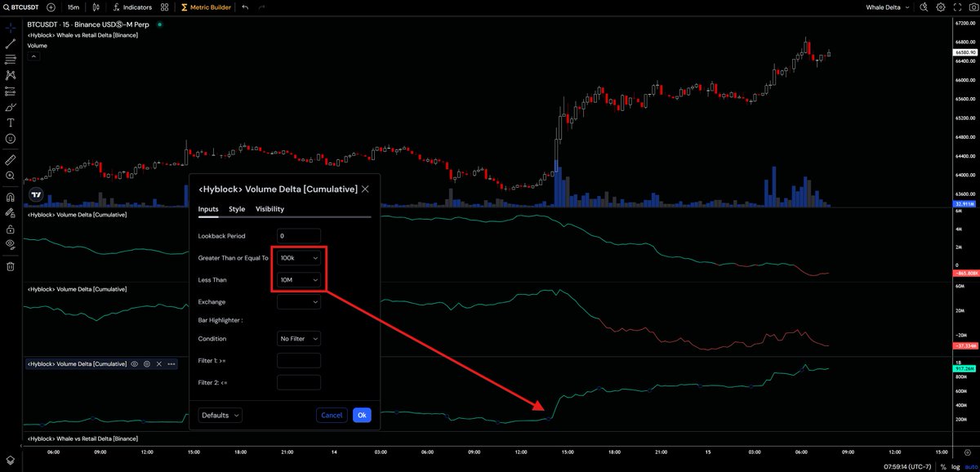Cancel the indicator settings dialog
The image size is (980, 472).
click(x=332, y=415)
